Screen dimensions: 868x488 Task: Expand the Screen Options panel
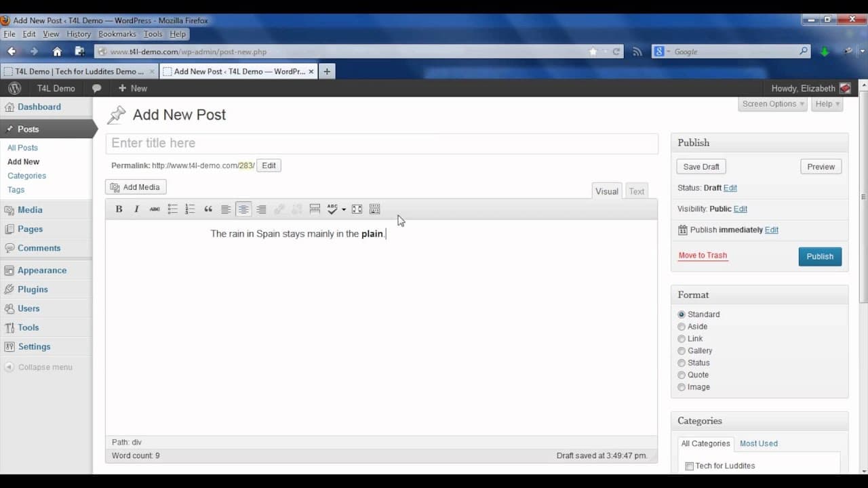click(772, 104)
